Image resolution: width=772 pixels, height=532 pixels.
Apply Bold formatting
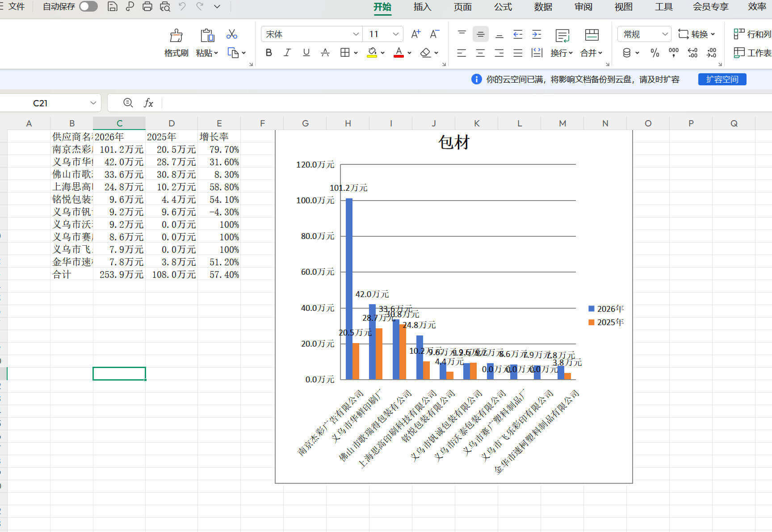click(x=269, y=53)
